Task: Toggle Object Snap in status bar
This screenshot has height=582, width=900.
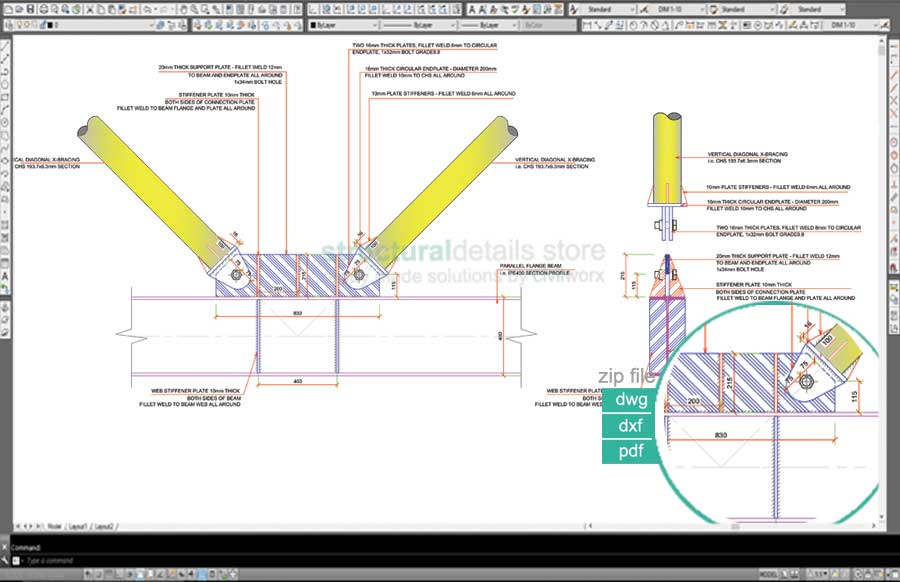Action: (140, 574)
